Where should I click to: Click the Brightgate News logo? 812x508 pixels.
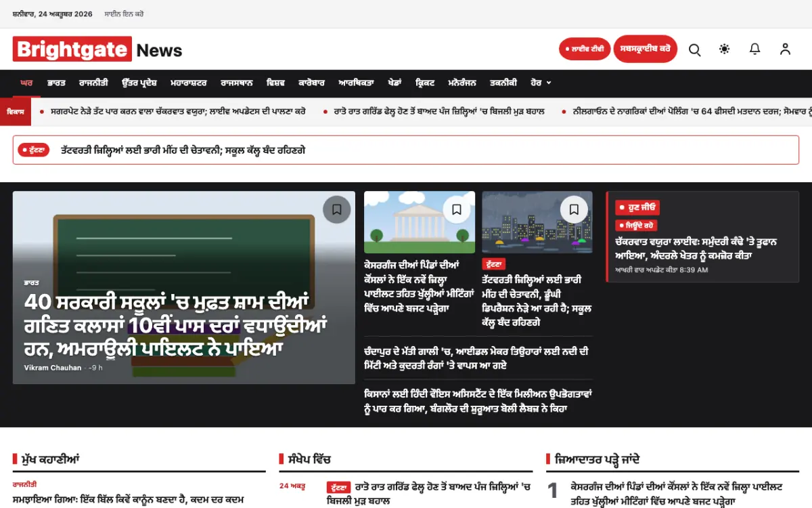click(97, 49)
